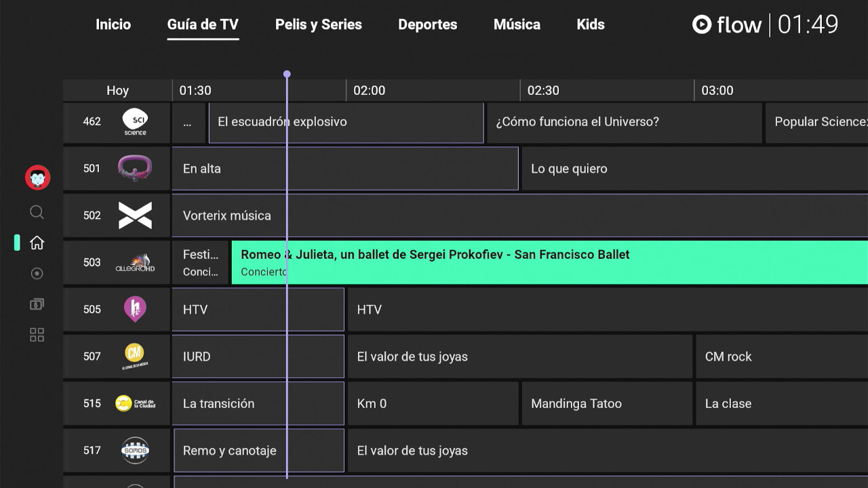Select the Science channel logo

(135, 122)
